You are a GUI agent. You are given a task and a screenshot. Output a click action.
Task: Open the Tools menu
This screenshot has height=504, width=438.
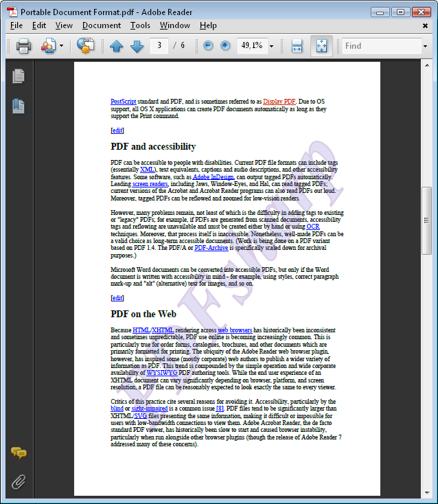(x=140, y=25)
